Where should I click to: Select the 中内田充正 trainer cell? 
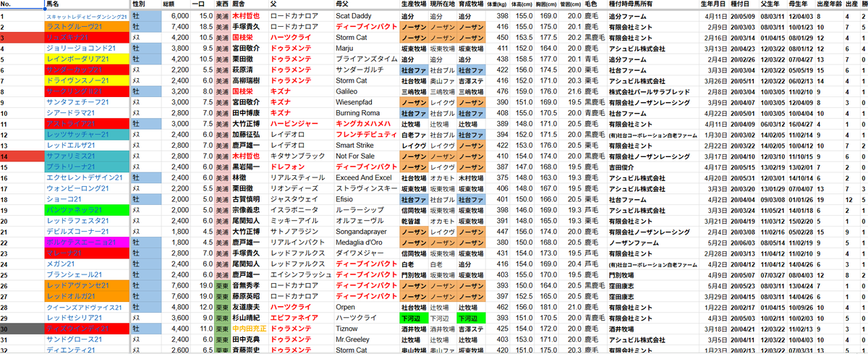pos(249,329)
